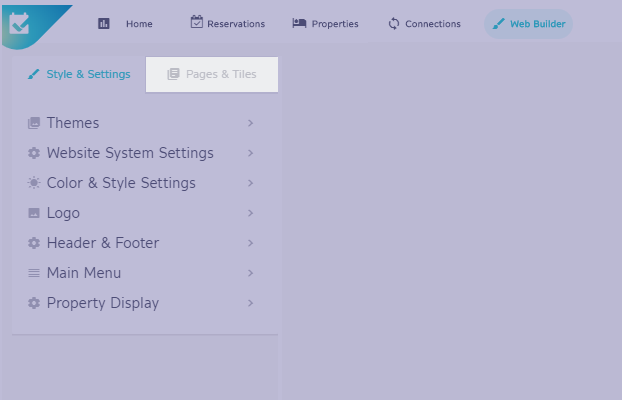Image resolution: width=622 pixels, height=400 pixels.
Task: Click the Main Menu lines icon
Action: pyautogui.click(x=34, y=273)
